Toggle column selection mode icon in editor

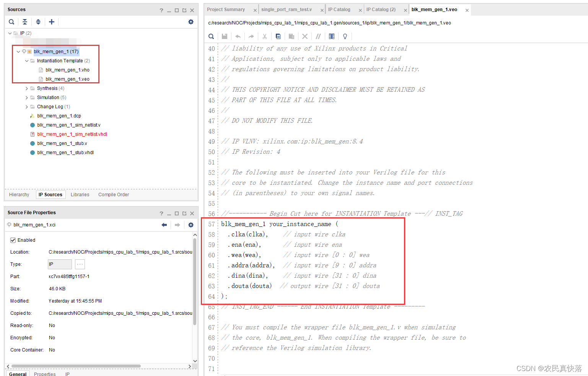(331, 36)
